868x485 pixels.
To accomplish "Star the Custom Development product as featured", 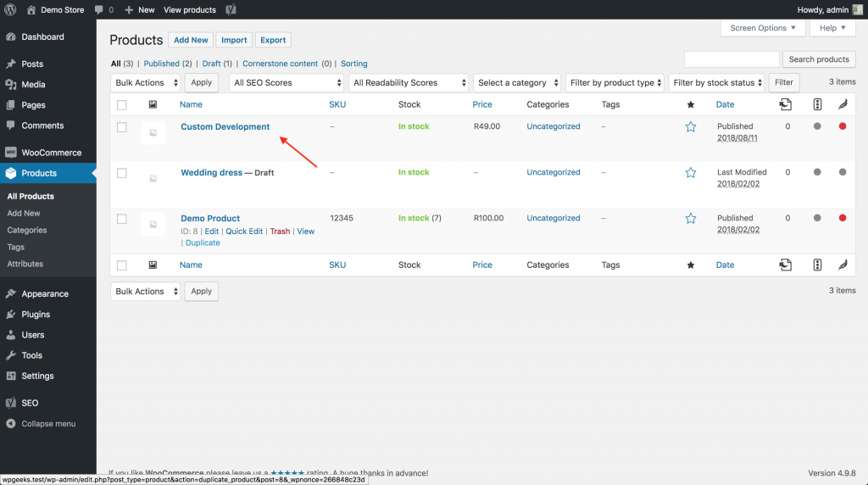I will tap(690, 127).
